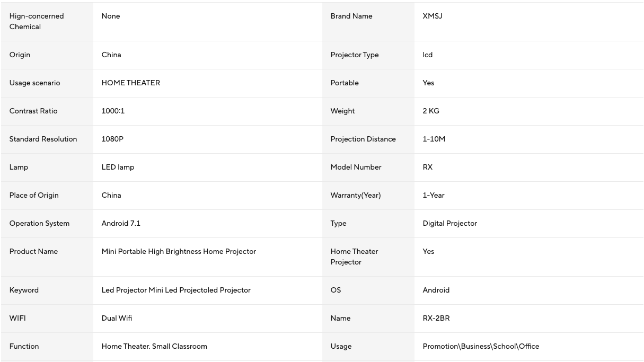
Task: Select the Place of Origin label
Action: pyautogui.click(x=34, y=195)
